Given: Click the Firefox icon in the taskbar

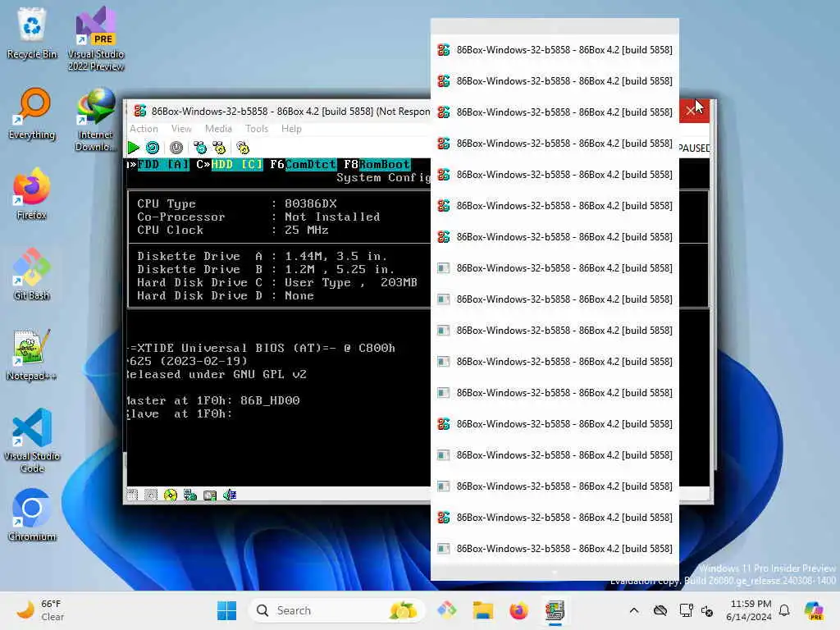Looking at the screenshot, I should 518,610.
